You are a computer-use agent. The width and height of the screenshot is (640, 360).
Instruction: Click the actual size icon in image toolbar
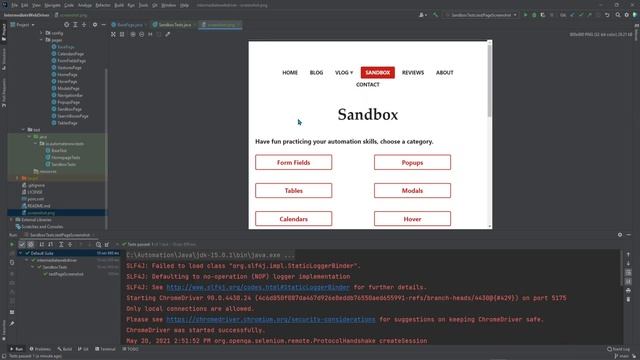[150, 35]
